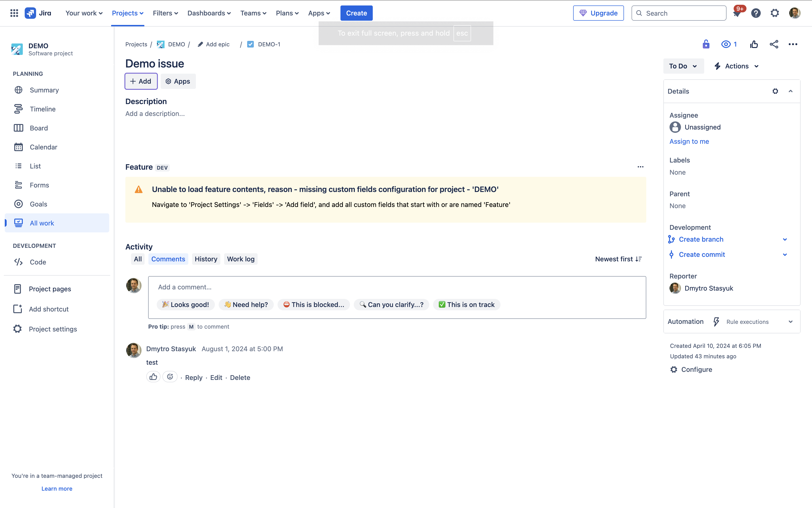Expand Create commit options chevron
Viewport: 812px width, 508px height.
click(785, 254)
